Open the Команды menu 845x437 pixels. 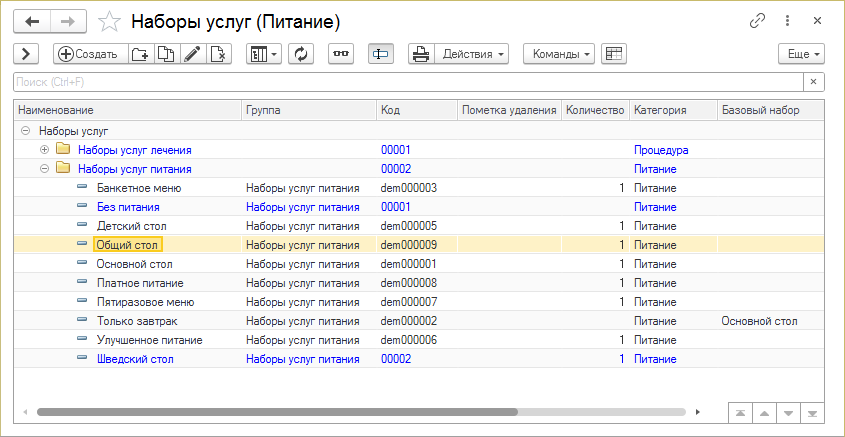pos(558,54)
